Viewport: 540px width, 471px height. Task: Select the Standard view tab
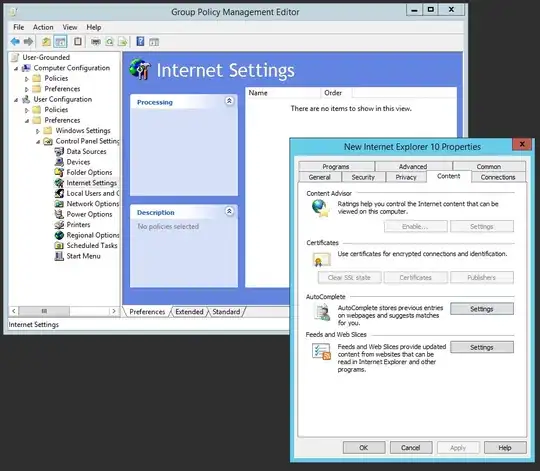226,312
